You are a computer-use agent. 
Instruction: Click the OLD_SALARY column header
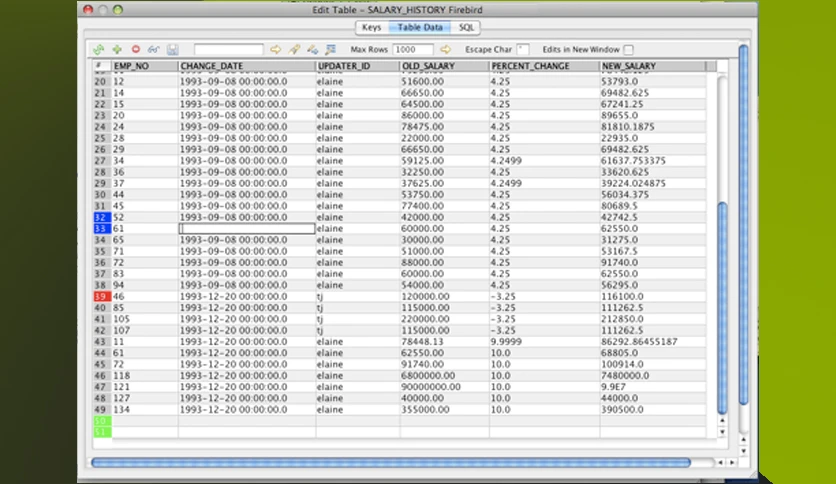[445, 66]
